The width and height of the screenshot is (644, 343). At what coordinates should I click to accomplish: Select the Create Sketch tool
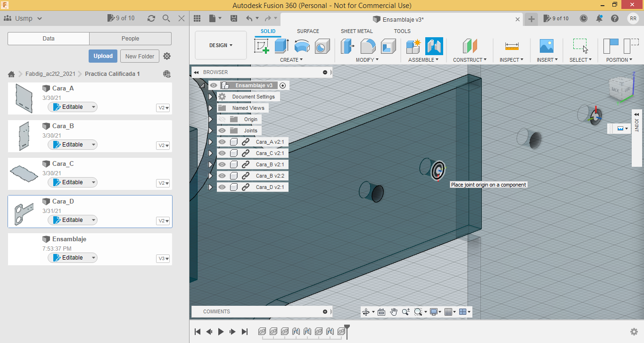[262, 46]
